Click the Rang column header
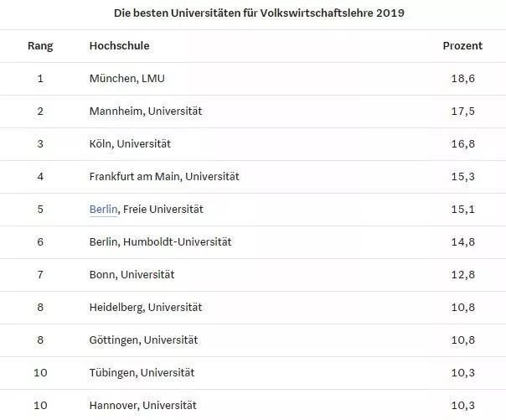Viewport: 506px width, 420px height. pos(40,46)
